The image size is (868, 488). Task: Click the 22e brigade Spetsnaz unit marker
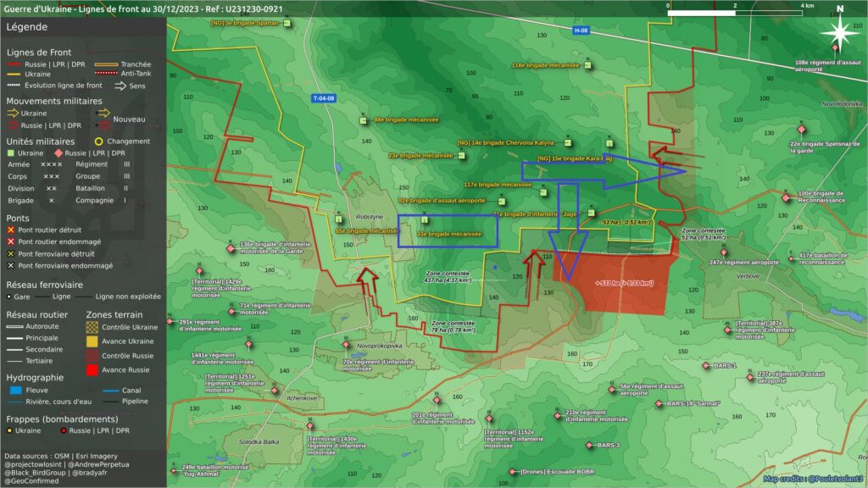[x=801, y=130]
